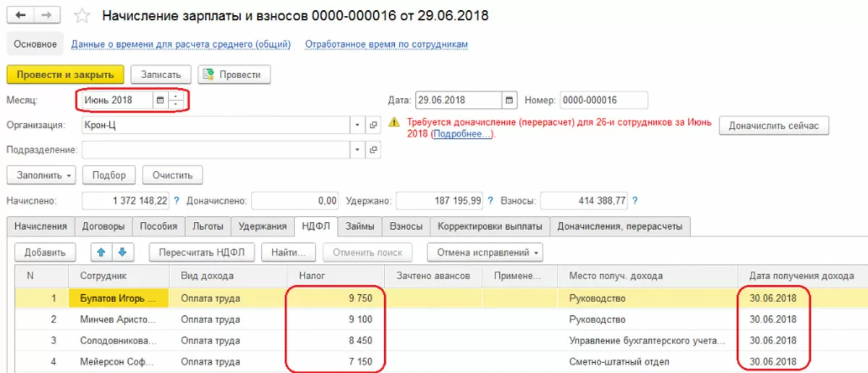
Task: Expand the Подразделение dropdown list
Action: (358, 150)
